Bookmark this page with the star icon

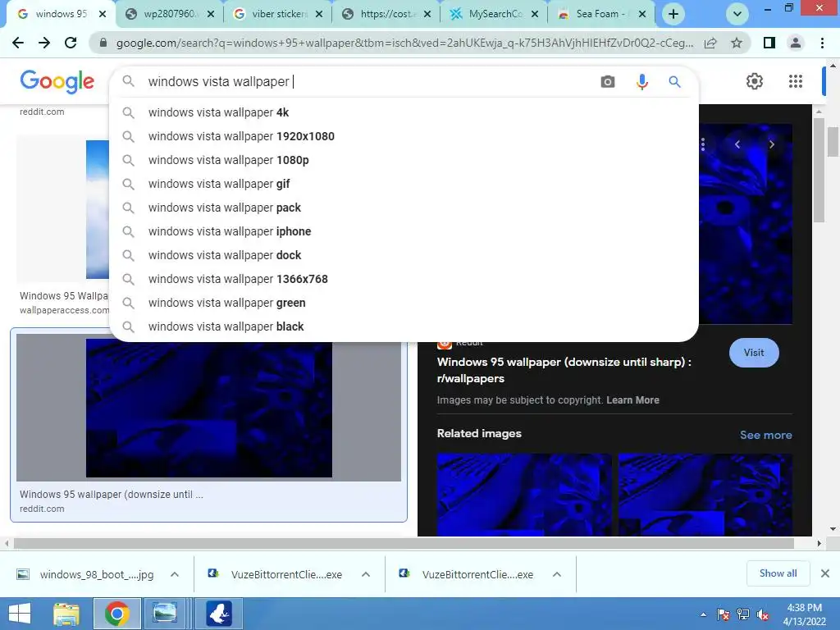(737, 43)
